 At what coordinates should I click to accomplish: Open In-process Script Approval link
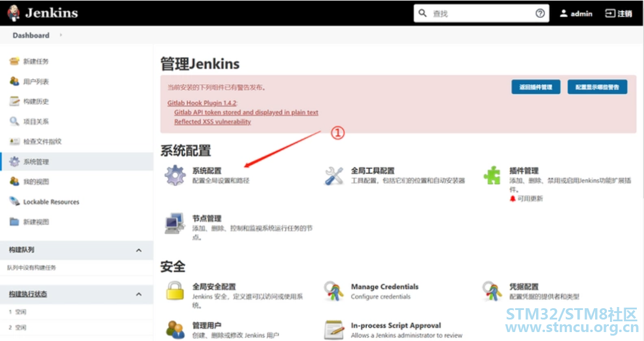(x=396, y=325)
